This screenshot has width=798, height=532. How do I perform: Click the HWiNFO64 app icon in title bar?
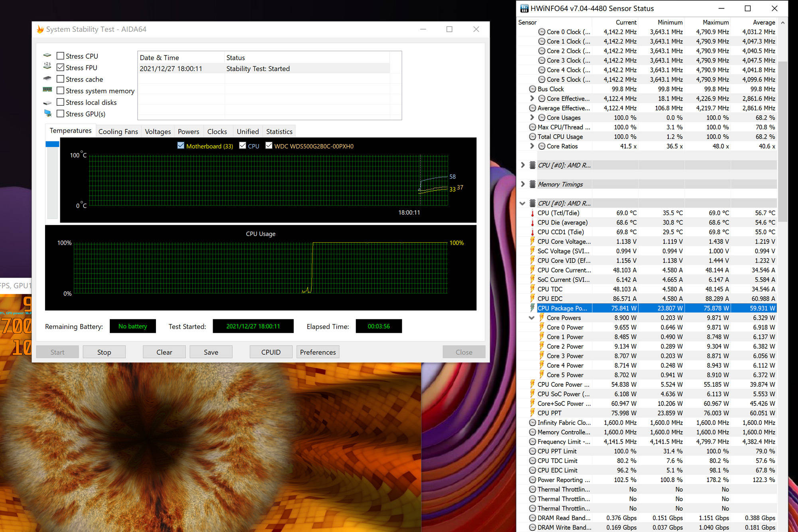pyautogui.click(x=524, y=8)
